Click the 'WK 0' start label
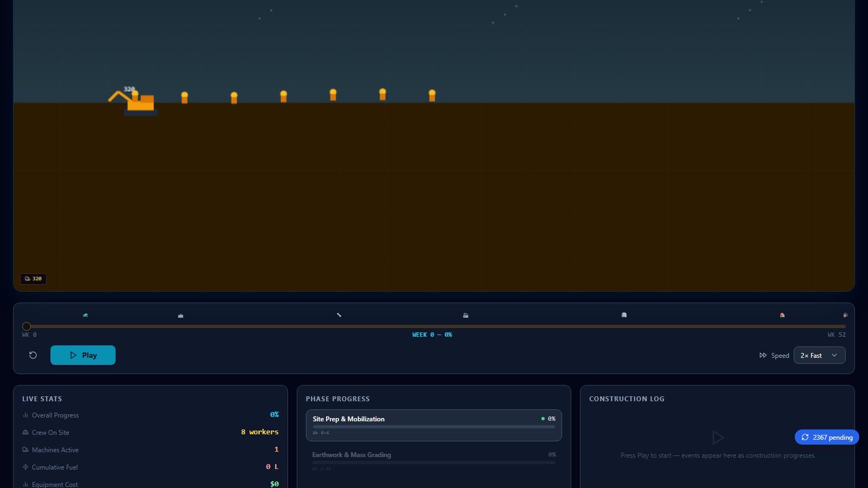This screenshot has height=488, width=868. click(29, 335)
